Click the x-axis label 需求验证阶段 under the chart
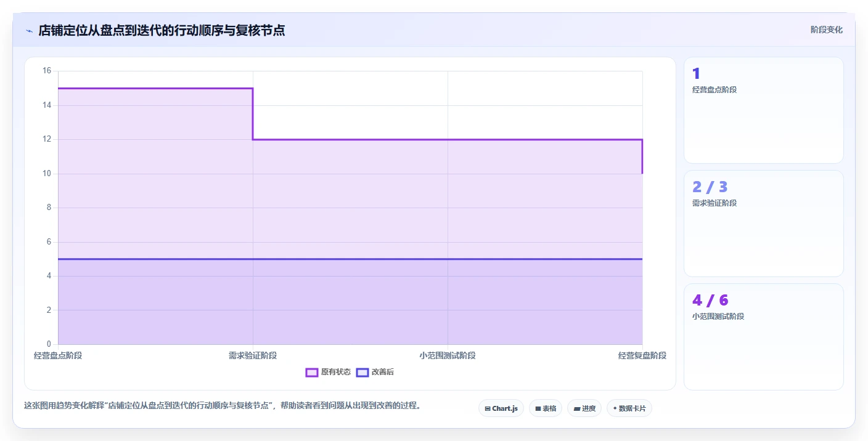Viewport: 868px width, 441px height. [253, 355]
